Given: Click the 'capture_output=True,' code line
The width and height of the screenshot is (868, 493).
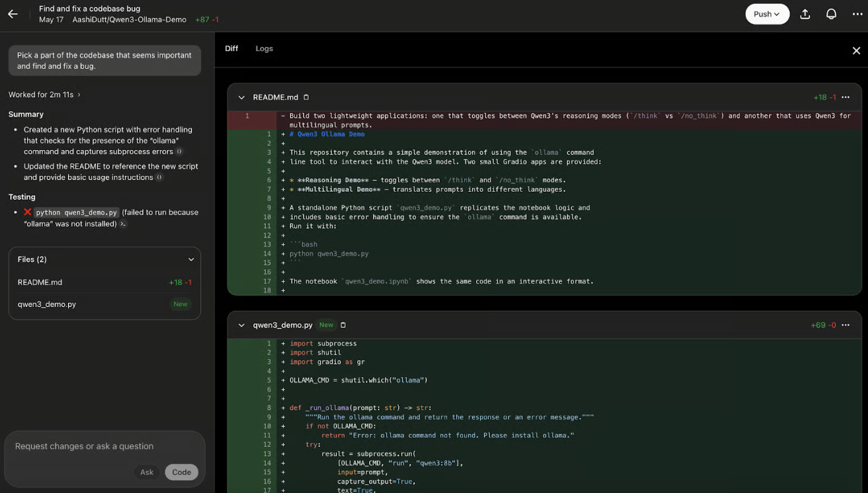Looking at the screenshot, I should tap(376, 482).
